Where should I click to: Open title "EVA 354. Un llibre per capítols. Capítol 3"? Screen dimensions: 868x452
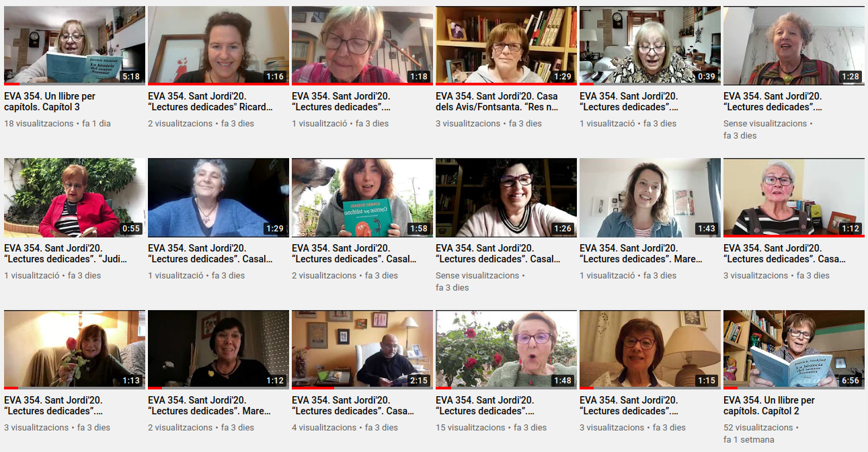pos(50,102)
